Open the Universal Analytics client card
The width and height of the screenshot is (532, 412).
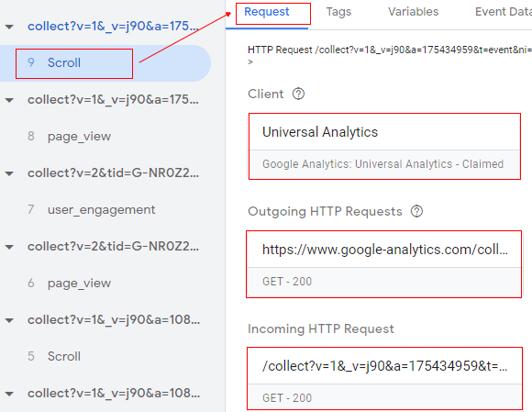pos(384,146)
